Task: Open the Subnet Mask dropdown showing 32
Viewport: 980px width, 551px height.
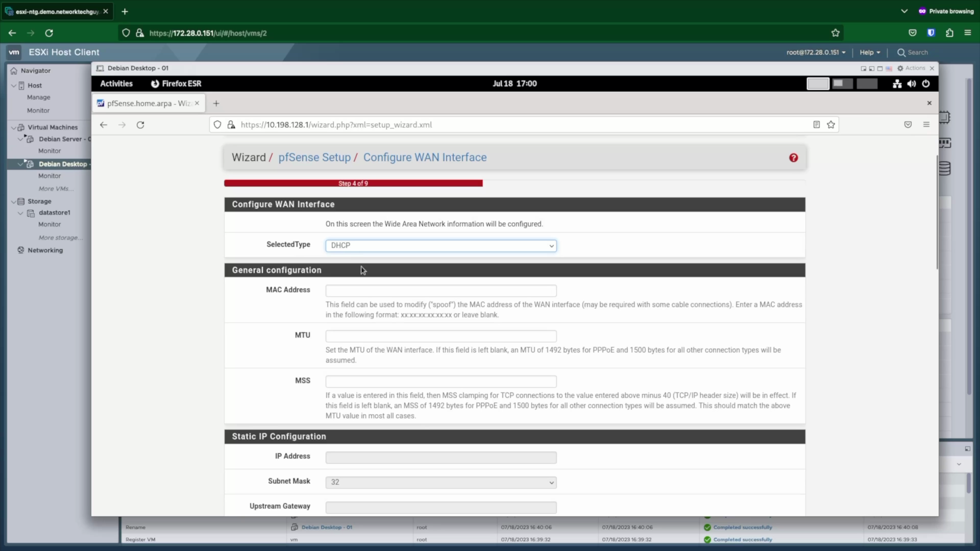Action: (441, 482)
